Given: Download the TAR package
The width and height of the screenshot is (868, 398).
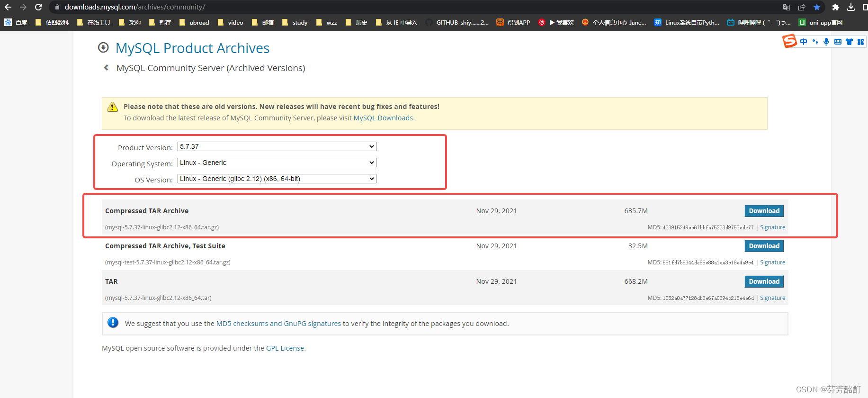Looking at the screenshot, I should pyautogui.click(x=764, y=281).
